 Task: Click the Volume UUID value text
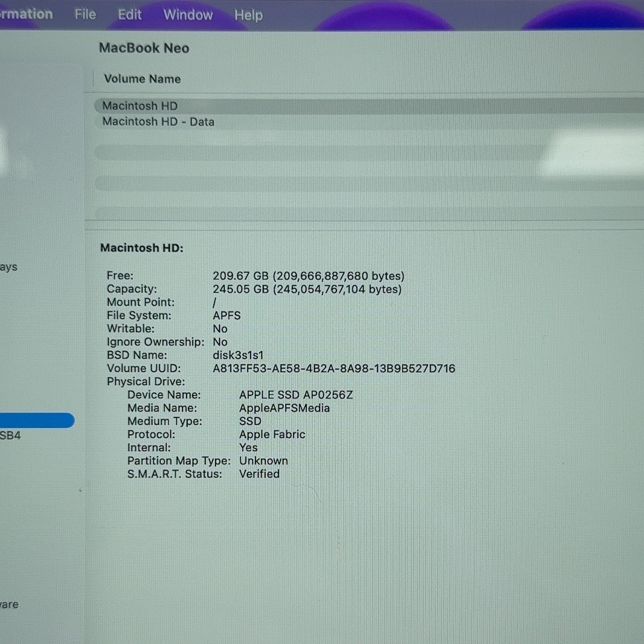[334, 369]
